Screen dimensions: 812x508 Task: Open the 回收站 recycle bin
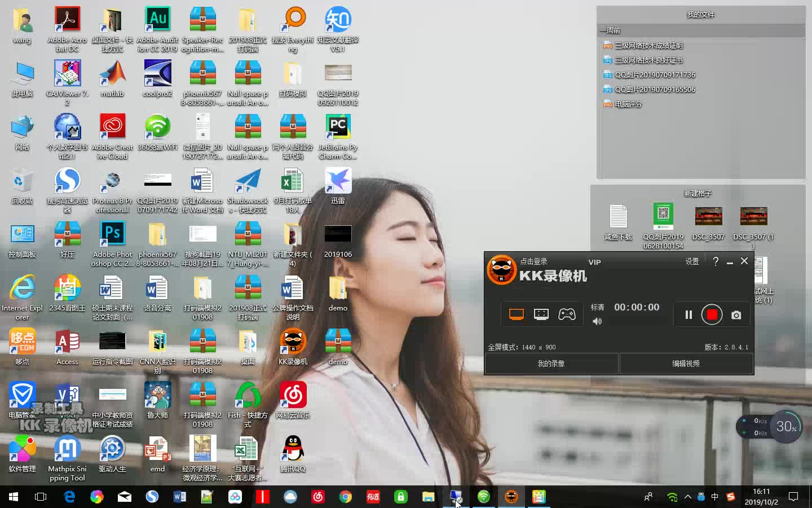22,186
